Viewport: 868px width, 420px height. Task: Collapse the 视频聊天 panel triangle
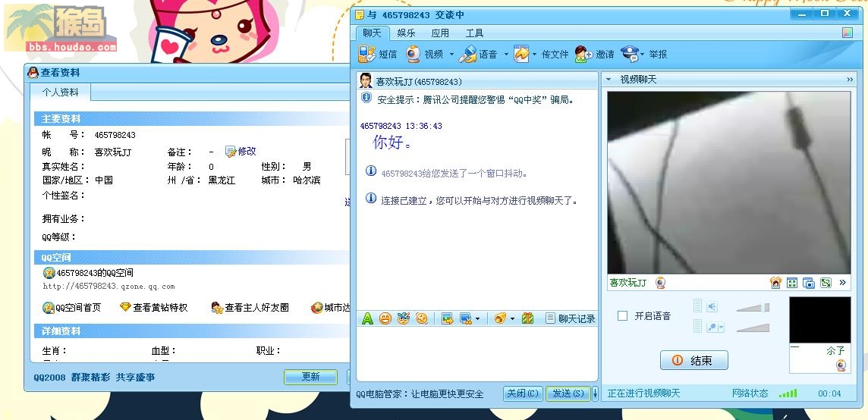[609, 80]
